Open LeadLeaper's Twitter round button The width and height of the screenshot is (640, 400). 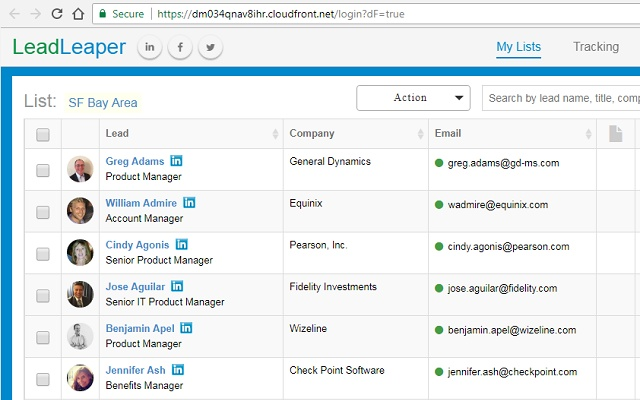pos(210,47)
